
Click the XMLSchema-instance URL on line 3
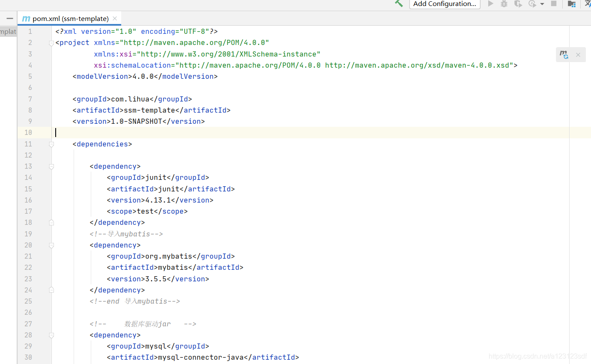point(229,54)
